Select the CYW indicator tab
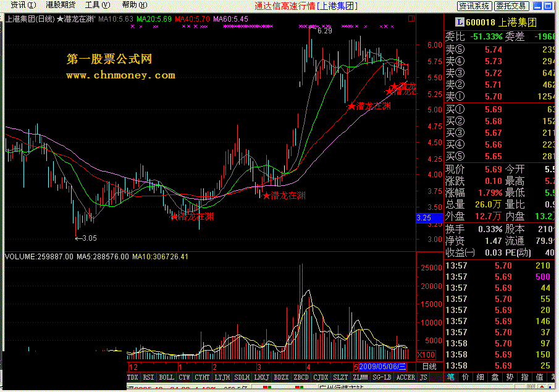Viewport: 559px width, 392px height. [x=184, y=377]
